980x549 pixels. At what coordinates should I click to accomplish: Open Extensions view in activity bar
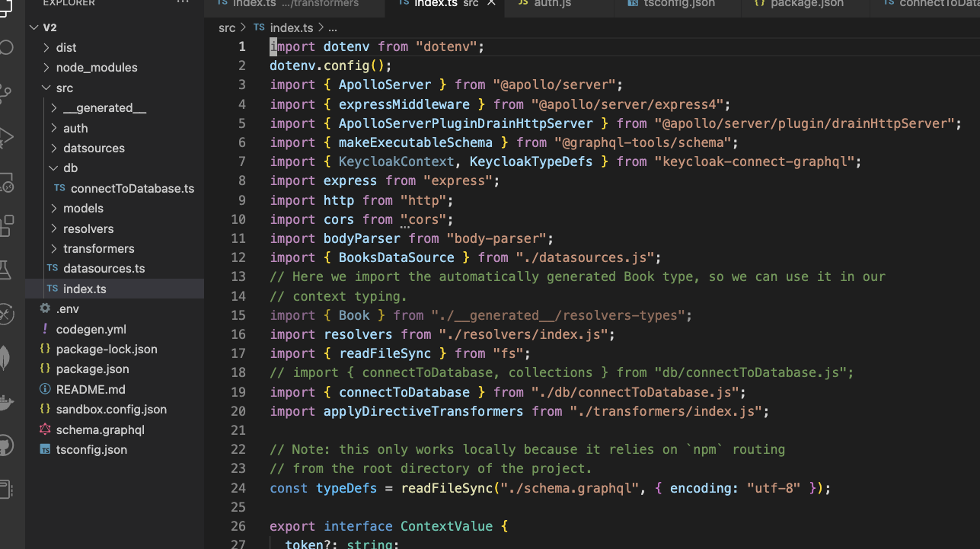5,226
